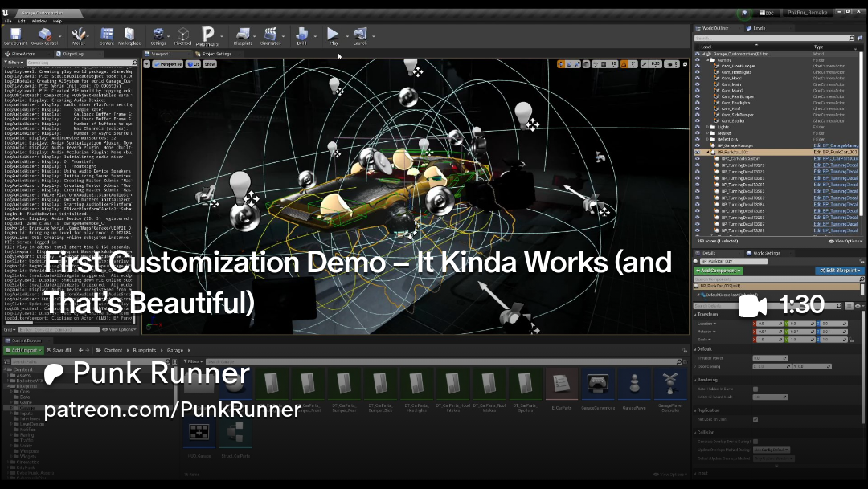This screenshot has width=868, height=489.
Task: Open the Settings toolbar icon
Action: point(158,35)
